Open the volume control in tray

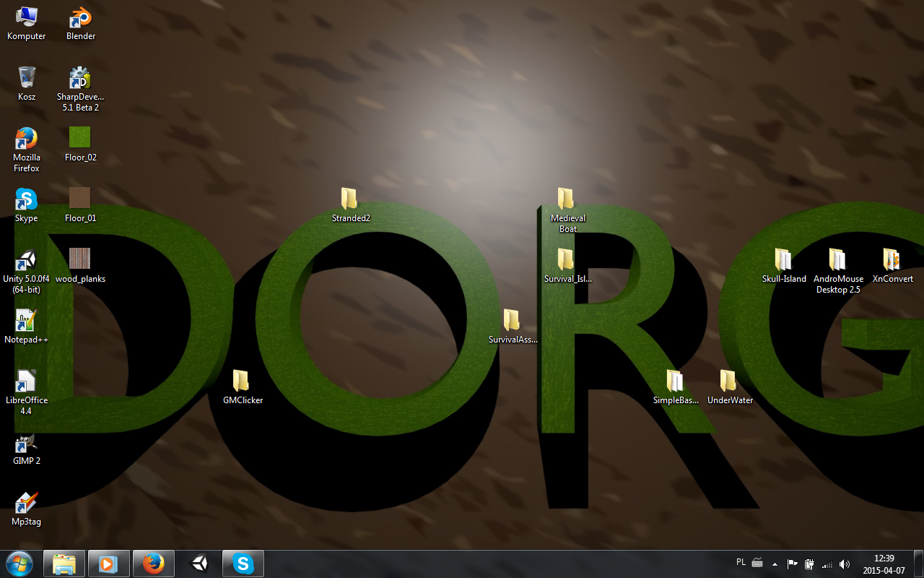pyautogui.click(x=844, y=564)
